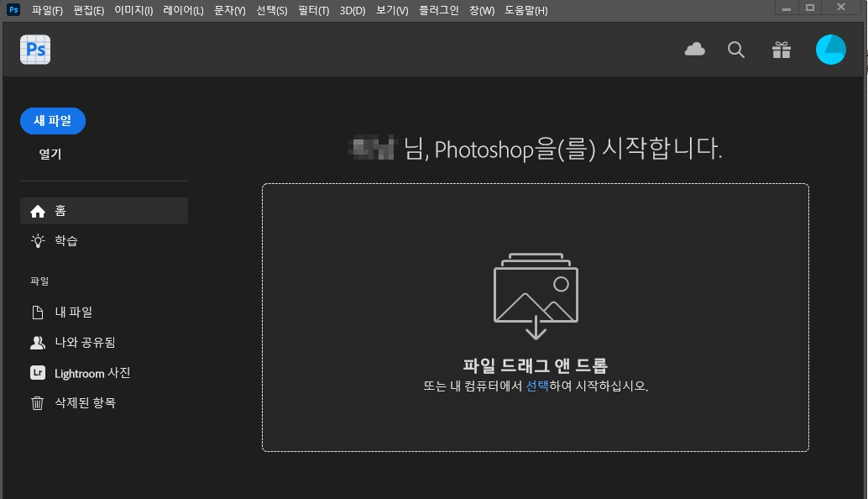Click the 파일 드래그 앤 드롭 heading
Image resolution: width=868 pixels, height=499 pixels.
(536, 365)
